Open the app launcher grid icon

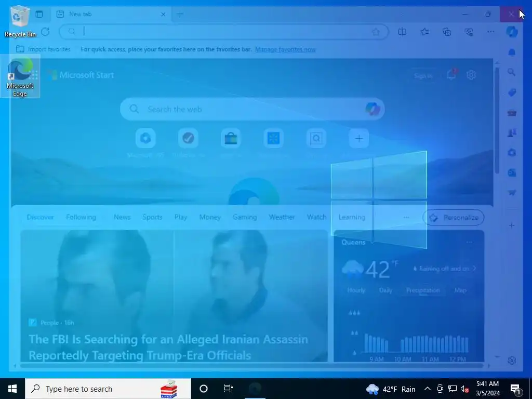34,75
